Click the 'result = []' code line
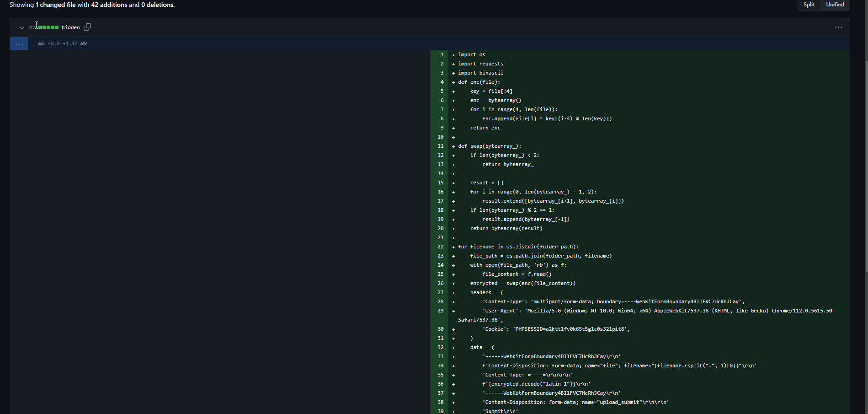 487,183
